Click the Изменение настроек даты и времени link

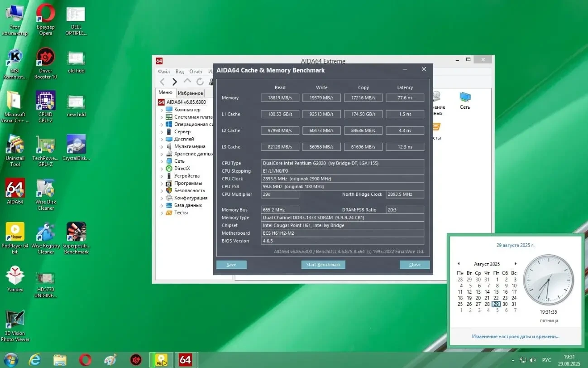[x=515, y=336]
